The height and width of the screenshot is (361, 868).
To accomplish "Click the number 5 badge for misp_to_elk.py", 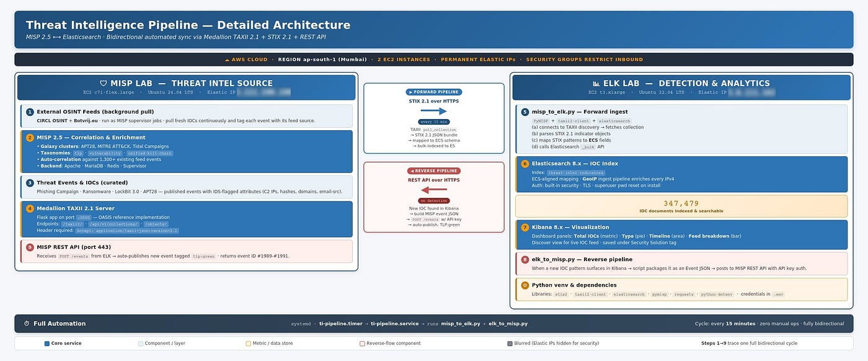I will [525, 112].
